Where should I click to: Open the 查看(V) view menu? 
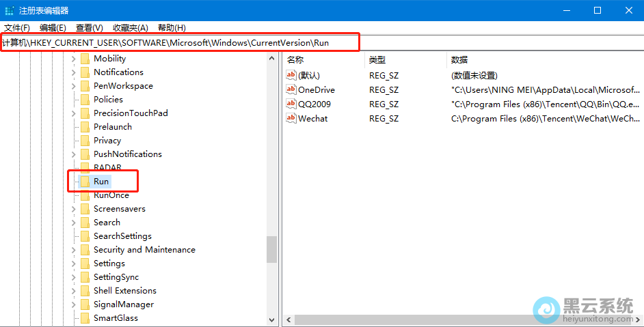(90, 27)
